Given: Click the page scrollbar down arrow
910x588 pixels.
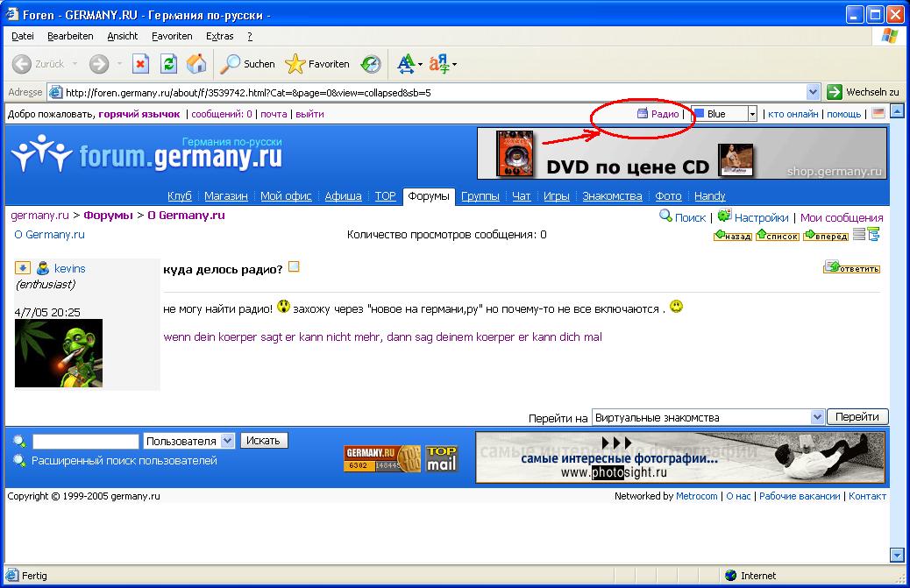Looking at the screenshot, I should pyautogui.click(x=896, y=554).
